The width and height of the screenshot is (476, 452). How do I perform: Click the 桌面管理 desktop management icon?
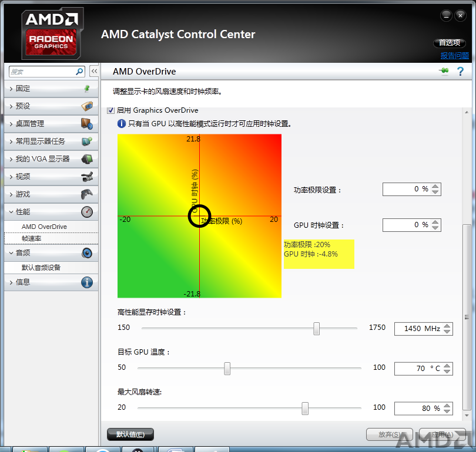87,124
